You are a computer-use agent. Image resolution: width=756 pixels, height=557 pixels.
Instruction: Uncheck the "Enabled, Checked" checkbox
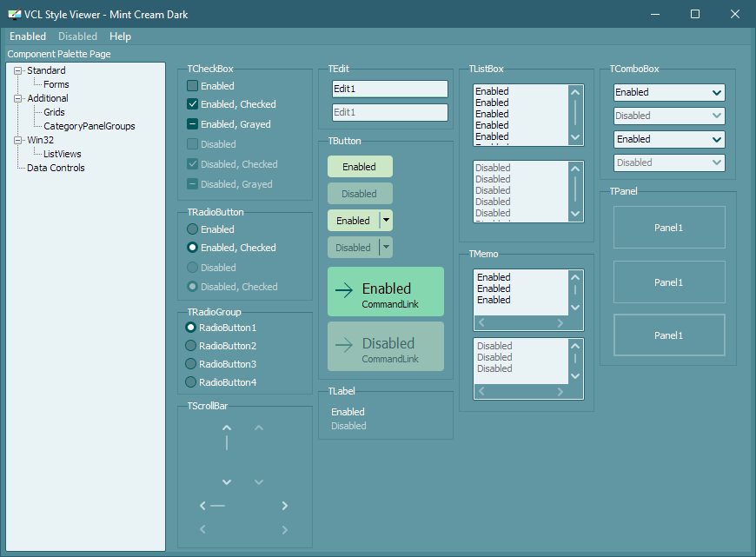192,103
